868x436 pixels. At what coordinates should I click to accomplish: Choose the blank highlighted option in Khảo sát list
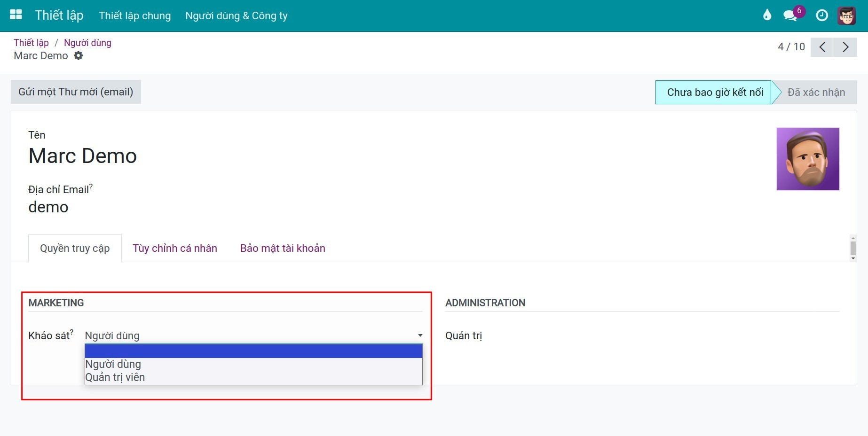tap(253, 351)
